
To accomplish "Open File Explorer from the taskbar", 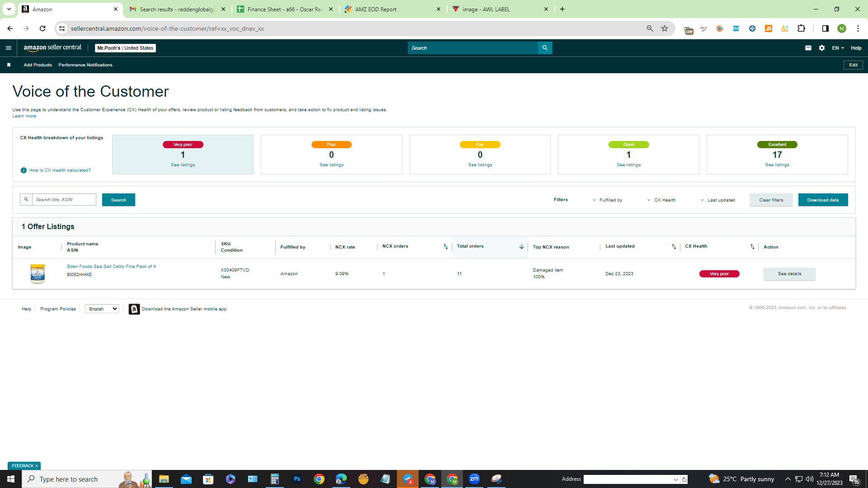I will click(x=164, y=479).
